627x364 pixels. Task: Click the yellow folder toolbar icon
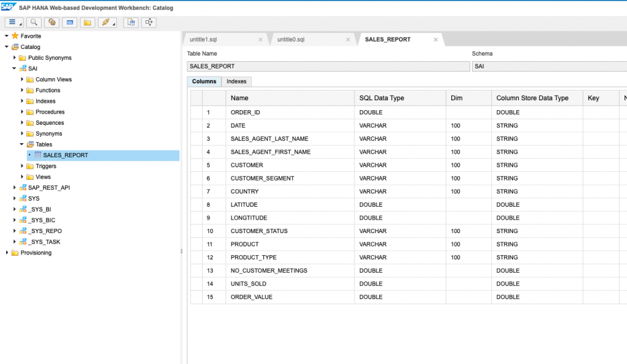point(87,23)
